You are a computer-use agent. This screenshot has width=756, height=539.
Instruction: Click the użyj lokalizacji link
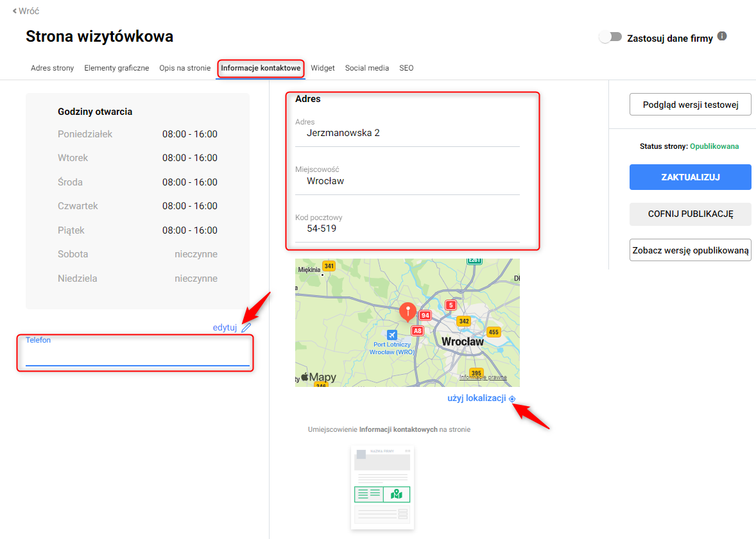tap(476, 398)
